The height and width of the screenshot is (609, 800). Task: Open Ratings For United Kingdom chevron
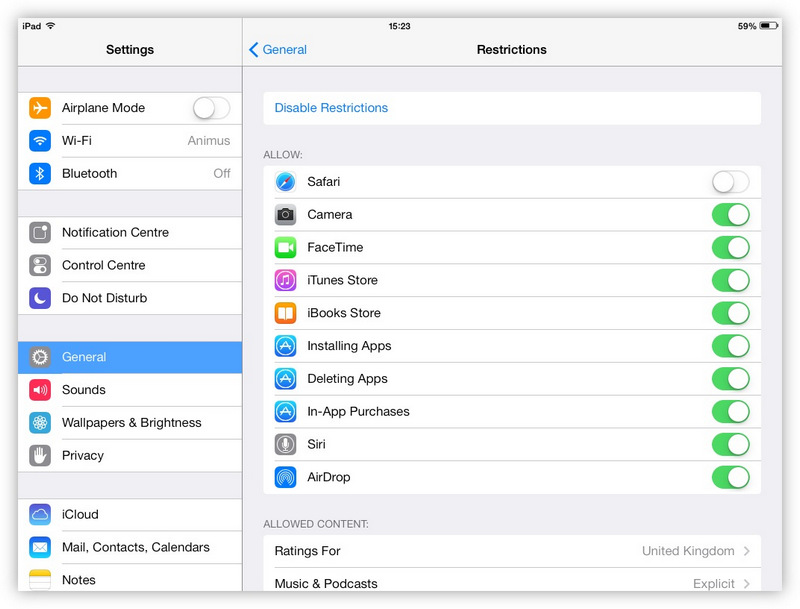tap(746, 551)
